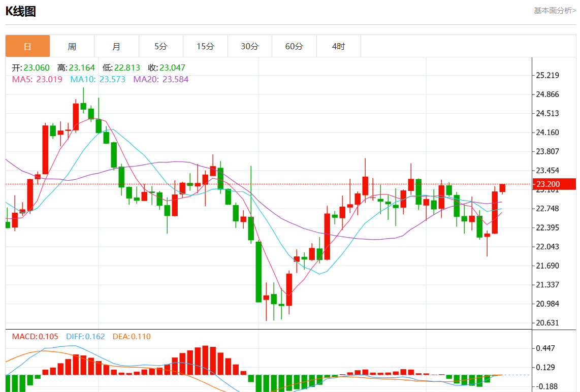Open the 5分 interval tab
The width and height of the screenshot is (580, 392).
tap(161, 46)
